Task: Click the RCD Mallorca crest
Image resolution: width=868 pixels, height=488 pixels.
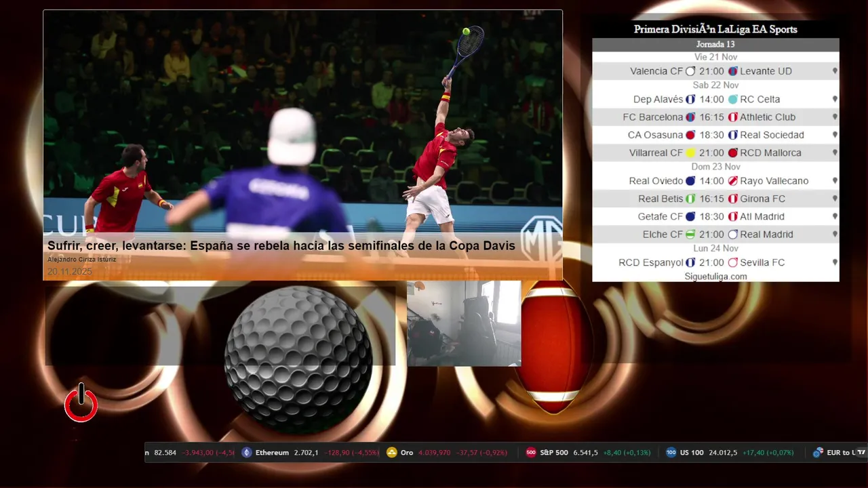Action: (x=732, y=153)
